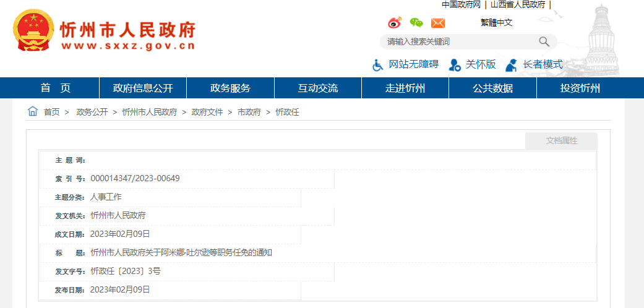Open the WeChat icon link
Viewport: 644px width, 308px height.
tap(416, 23)
